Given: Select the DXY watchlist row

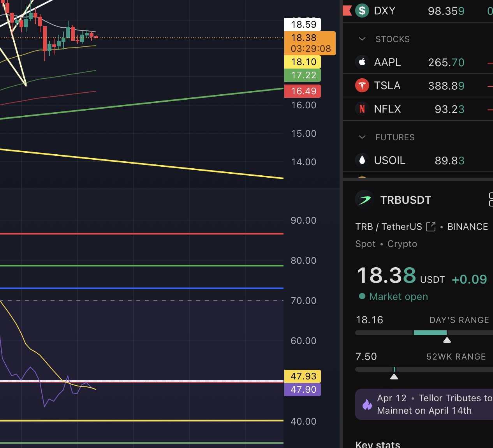Looking at the screenshot, I should tap(418, 11).
